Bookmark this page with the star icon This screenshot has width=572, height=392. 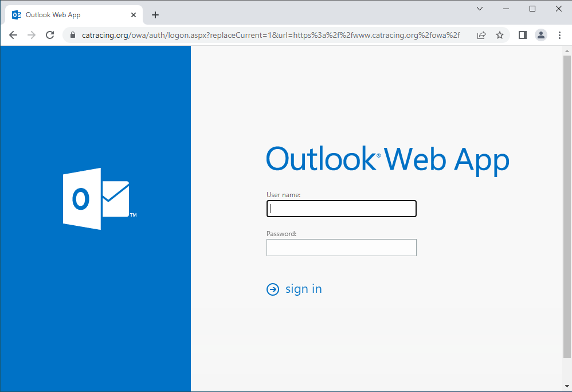(x=500, y=35)
